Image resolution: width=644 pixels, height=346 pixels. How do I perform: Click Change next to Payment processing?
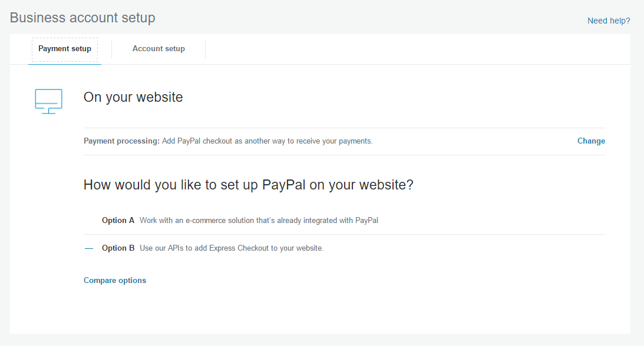point(591,141)
